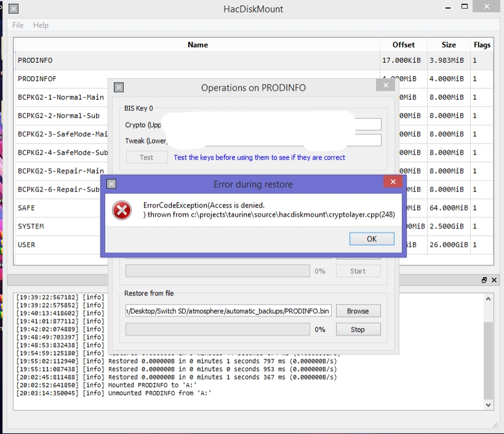The width and height of the screenshot is (504, 434).
Task: Click the blue Test the keys hint text
Action: coord(260,158)
